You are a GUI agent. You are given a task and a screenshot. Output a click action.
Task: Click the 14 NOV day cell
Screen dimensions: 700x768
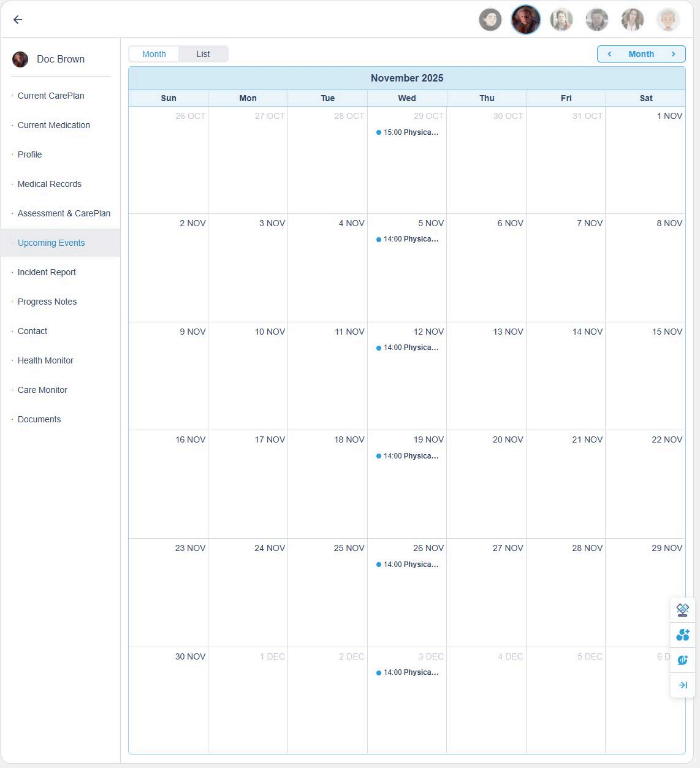[x=566, y=380]
